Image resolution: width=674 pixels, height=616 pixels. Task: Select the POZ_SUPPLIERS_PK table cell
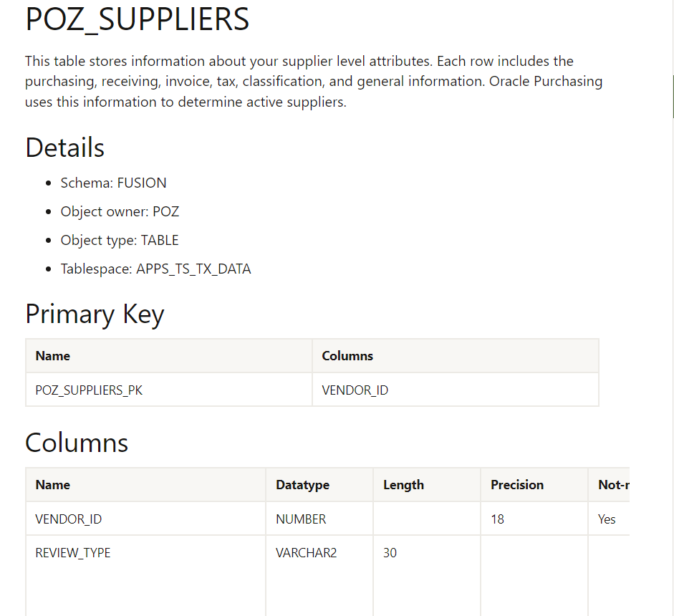click(169, 390)
